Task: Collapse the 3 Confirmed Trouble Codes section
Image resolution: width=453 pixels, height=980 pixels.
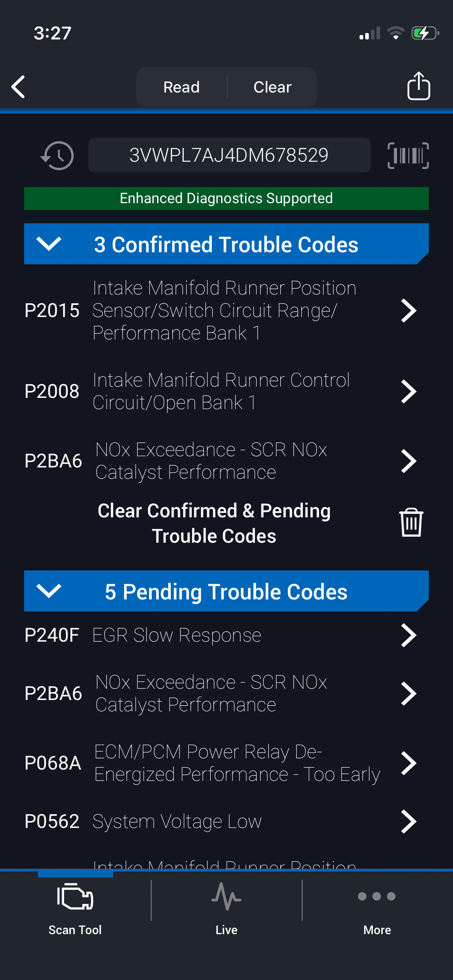Action: [49, 244]
